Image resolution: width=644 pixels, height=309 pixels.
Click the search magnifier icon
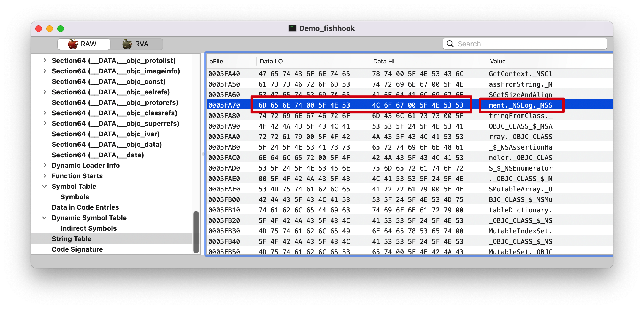[450, 44]
